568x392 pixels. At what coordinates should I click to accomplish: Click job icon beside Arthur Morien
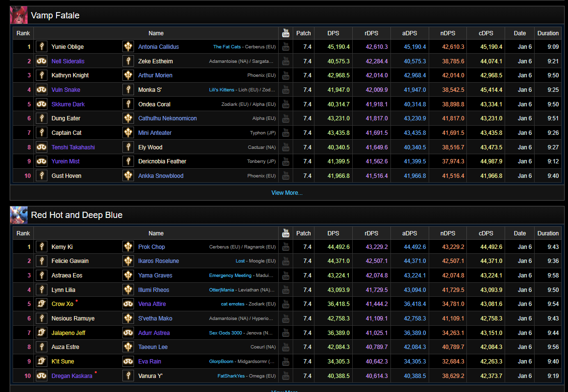coord(128,75)
